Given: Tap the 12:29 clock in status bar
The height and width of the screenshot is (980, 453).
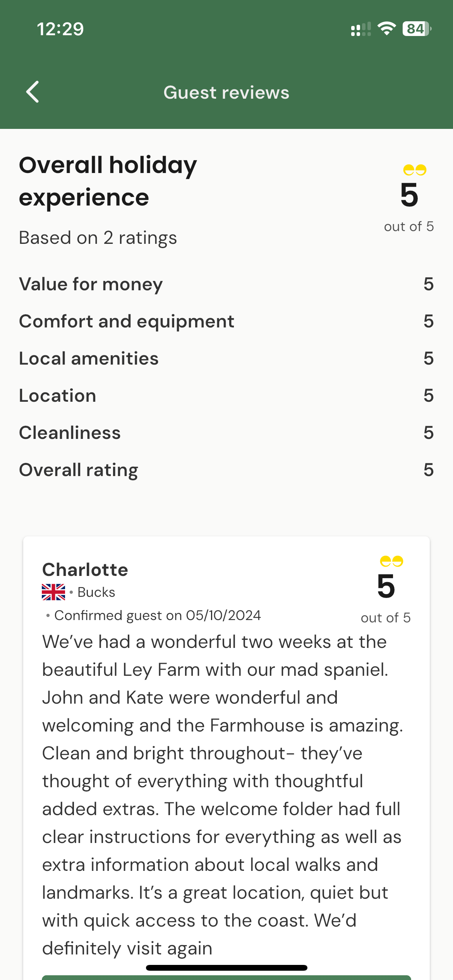Looking at the screenshot, I should tap(60, 29).
